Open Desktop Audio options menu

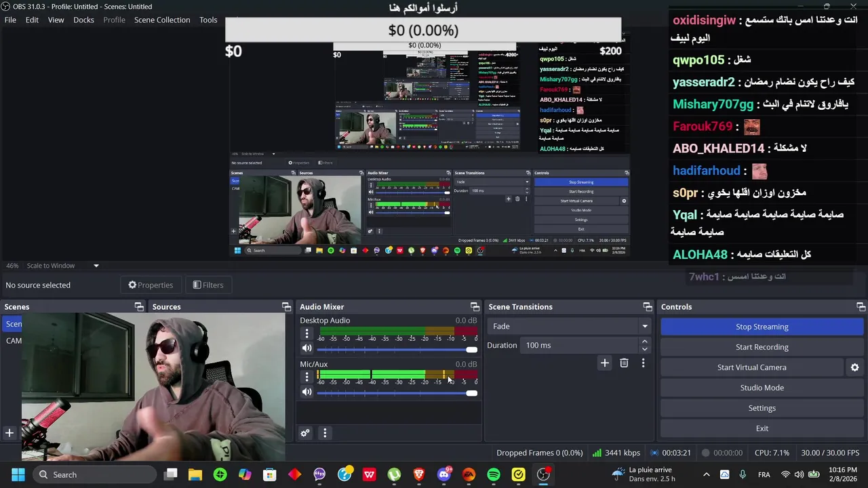coord(307,333)
